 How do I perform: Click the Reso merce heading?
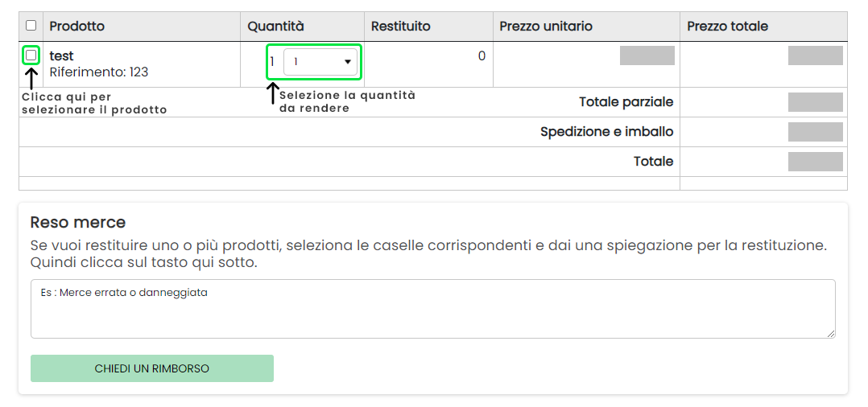tap(78, 223)
